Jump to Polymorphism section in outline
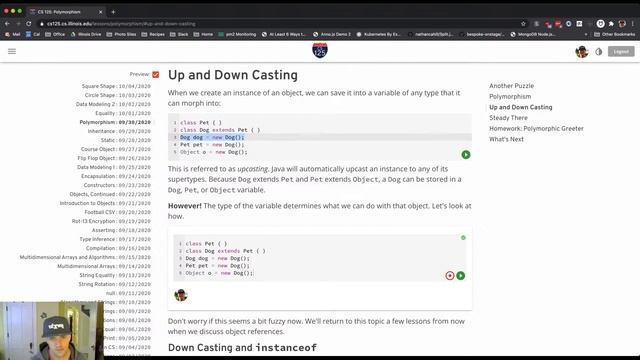The width and height of the screenshot is (640, 360). point(510,96)
